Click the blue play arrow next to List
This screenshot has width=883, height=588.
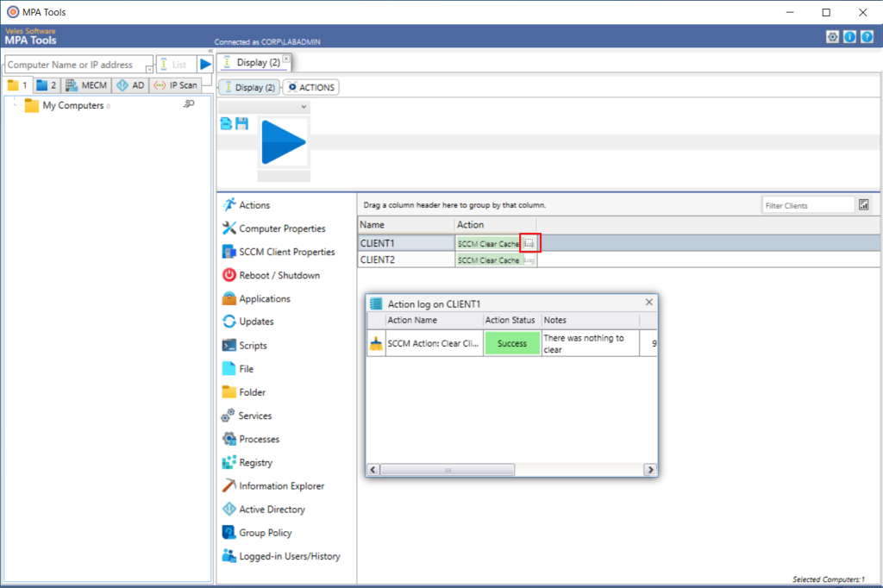tap(205, 64)
